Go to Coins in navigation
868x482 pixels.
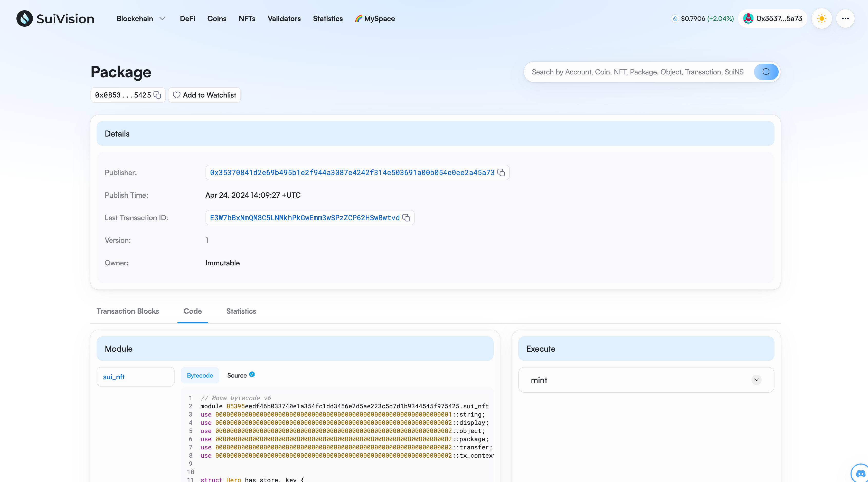click(x=217, y=18)
